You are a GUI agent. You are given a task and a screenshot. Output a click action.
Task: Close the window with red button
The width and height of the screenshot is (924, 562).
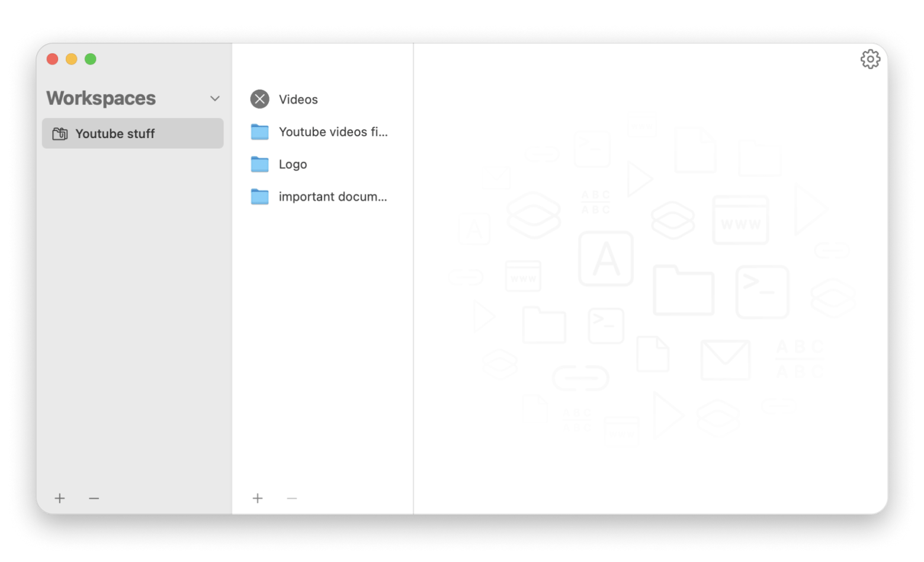pos(52,59)
